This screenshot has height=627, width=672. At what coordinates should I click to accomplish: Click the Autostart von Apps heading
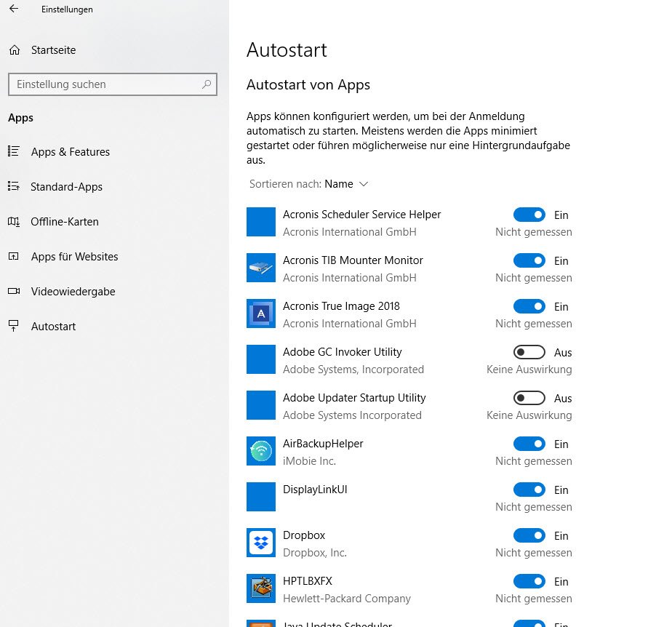[x=308, y=85]
